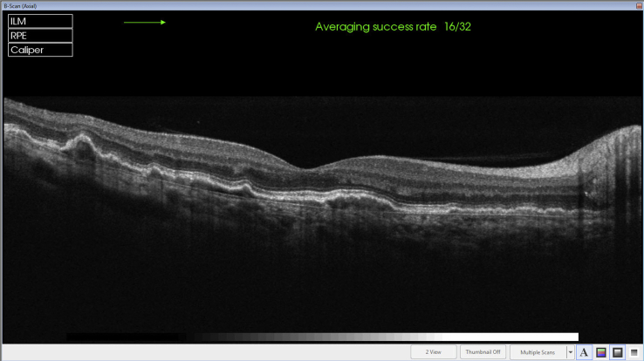Click the 2 View button
The height and width of the screenshot is (361, 644).
[x=433, y=352]
